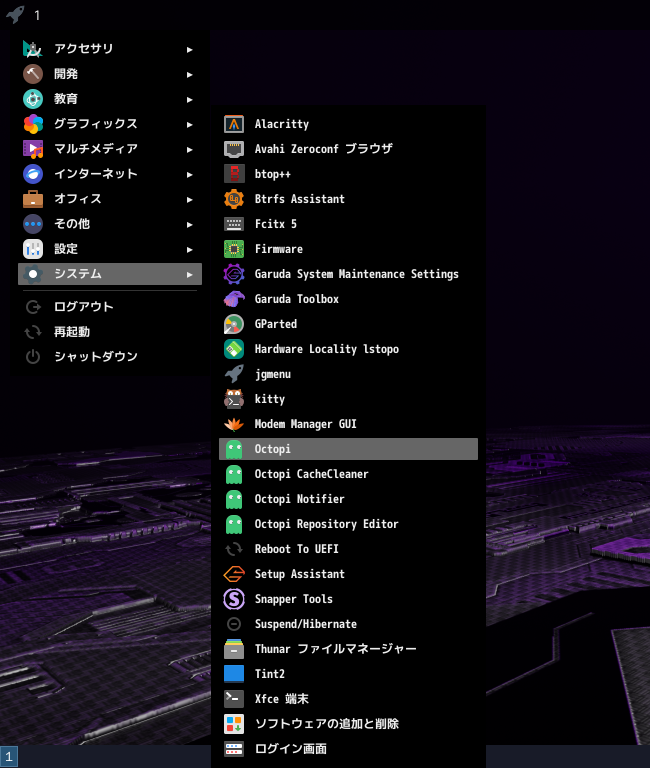Click the Setup Assistant orange icon

coord(234,574)
